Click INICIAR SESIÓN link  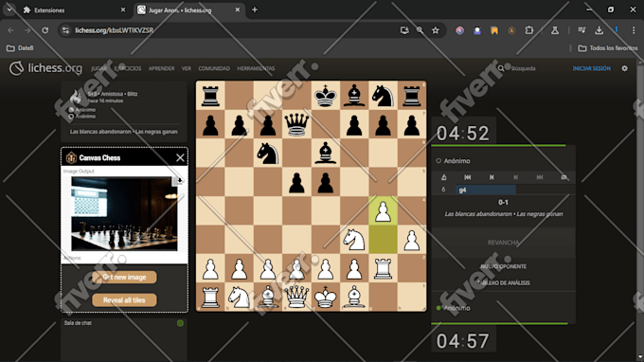[591, 68]
